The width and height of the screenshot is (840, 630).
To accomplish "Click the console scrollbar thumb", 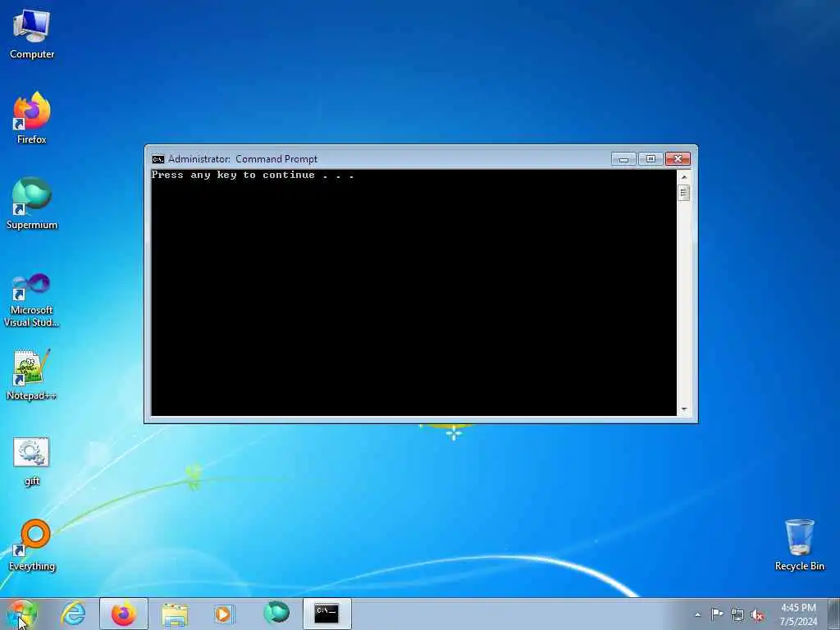I will coord(683,193).
